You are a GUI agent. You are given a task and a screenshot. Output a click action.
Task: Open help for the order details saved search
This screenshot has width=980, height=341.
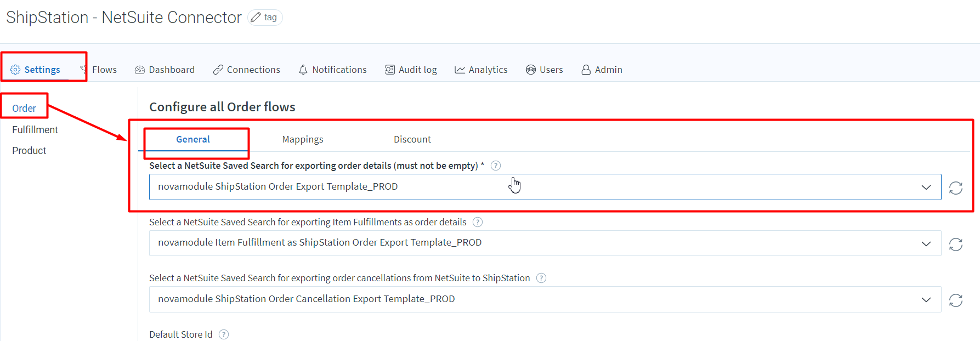point(496,166)
